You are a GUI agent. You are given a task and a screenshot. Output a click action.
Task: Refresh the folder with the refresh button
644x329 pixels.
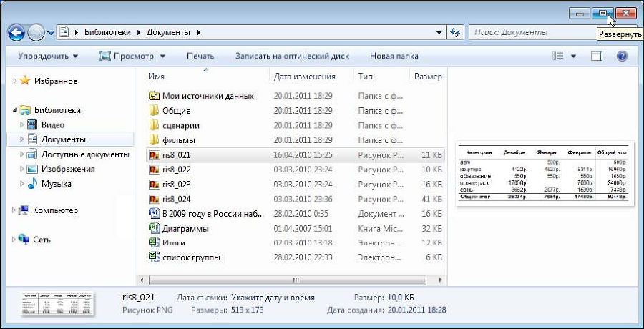click(455, 32)
